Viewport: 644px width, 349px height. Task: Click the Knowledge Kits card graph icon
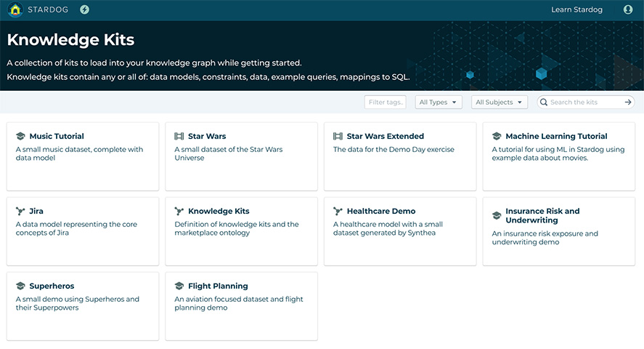[179, 212]
